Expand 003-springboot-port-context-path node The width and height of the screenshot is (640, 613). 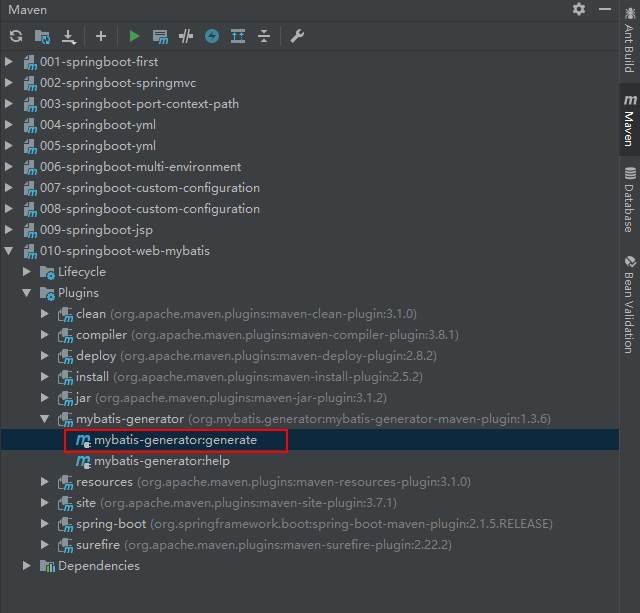[x=9, y=104]
